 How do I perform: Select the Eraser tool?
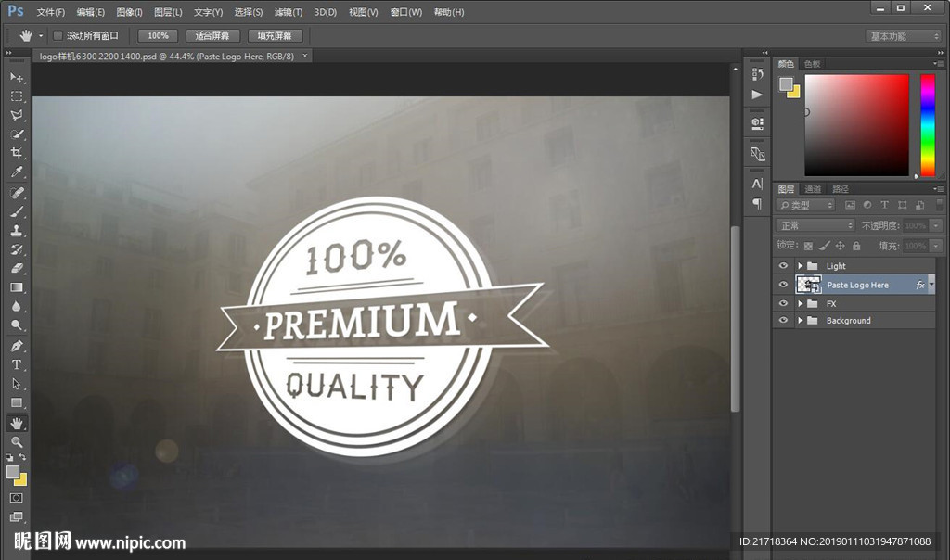(x=17, y=268)
